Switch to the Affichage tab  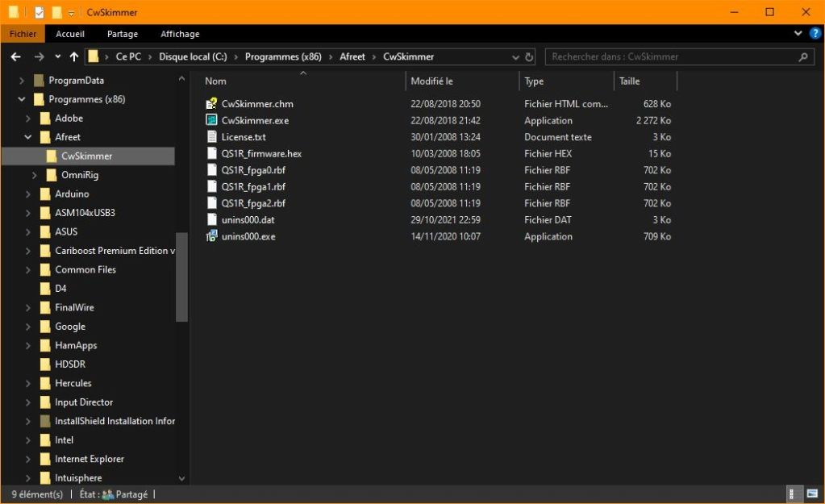pos(180,34)
